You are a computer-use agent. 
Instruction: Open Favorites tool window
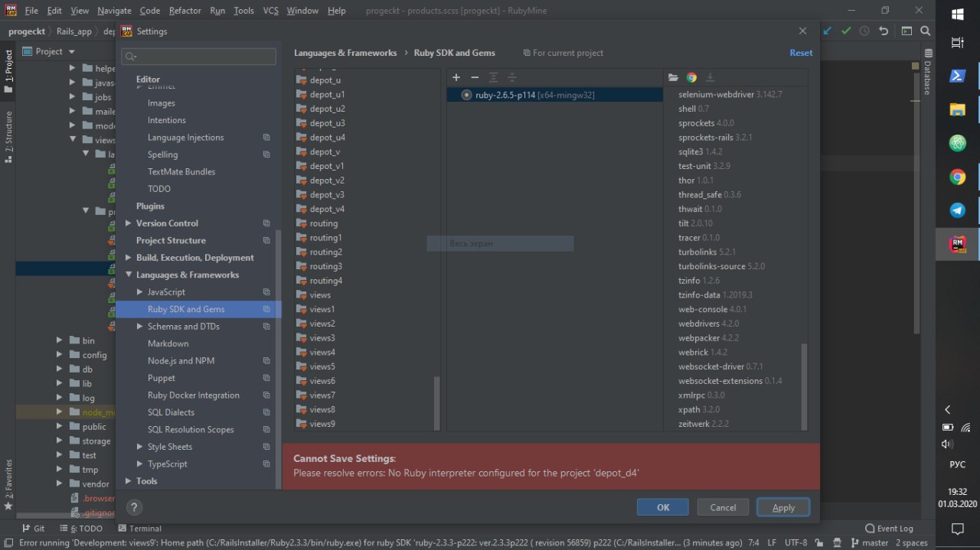pos(8,485)
